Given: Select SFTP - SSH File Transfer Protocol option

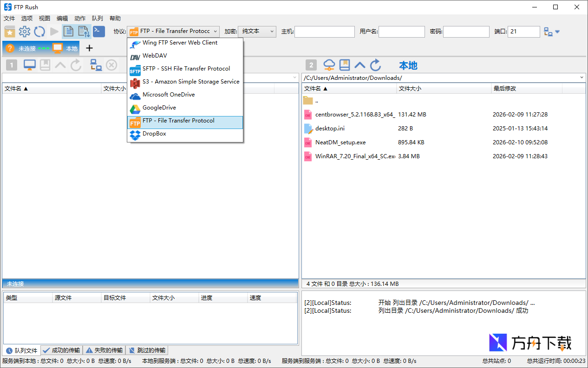Looking at the screenshot, I should click(x=186, y=69).
